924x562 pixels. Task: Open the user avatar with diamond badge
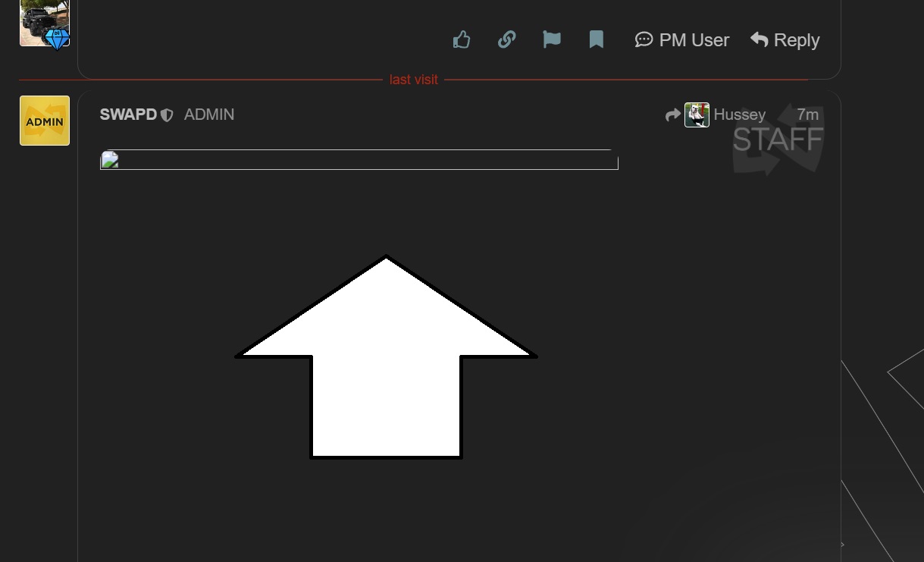click(x=45, y=24)
